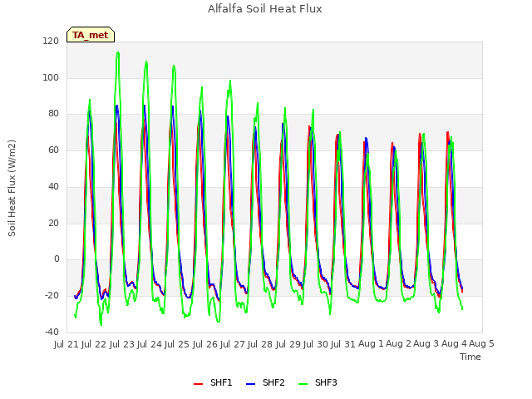532x399 pixels.
Task: Click the Aug 2 x-axis tick label
Action: coord(399,344)
